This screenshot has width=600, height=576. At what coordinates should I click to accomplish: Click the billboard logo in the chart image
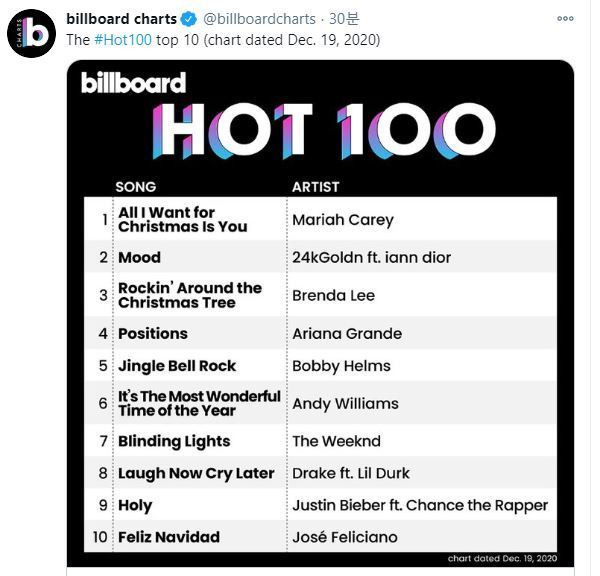click(133, 83)
